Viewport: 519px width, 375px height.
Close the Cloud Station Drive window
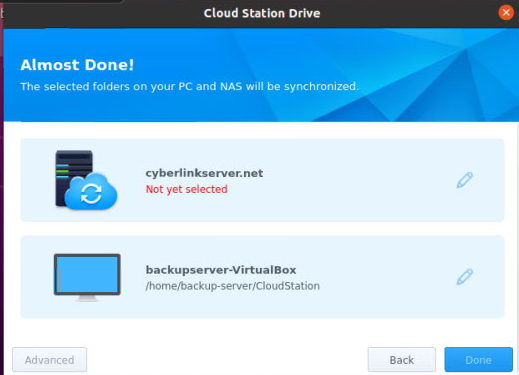tap(506, 13)
